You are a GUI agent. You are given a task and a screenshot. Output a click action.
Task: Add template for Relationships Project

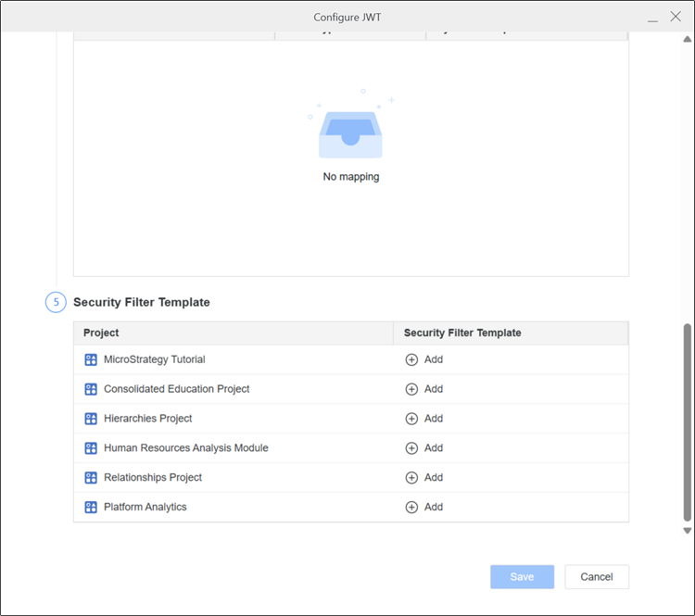coord(424,478)
